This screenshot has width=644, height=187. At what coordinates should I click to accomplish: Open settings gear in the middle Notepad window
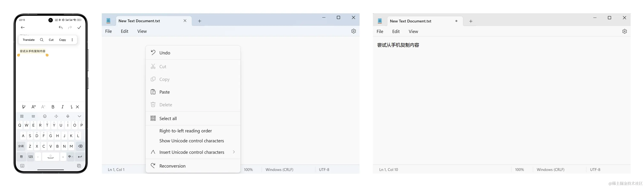[354, 31]
